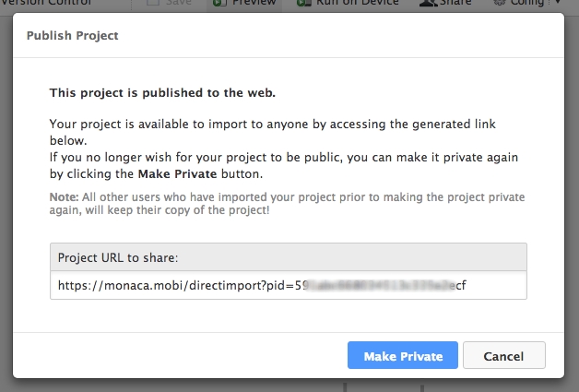Click inside the project URL field
The height and width of the screenshot is (392, 579).
click(x=289, y=285)
